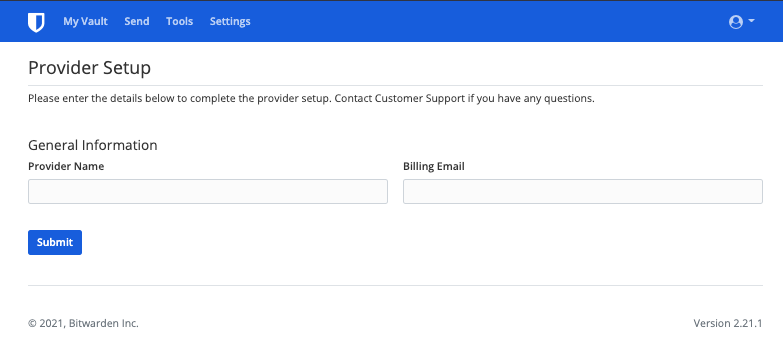This screenshot has height=363, width=783.
Task: Open the Tools page
Action: coord(180,21)
